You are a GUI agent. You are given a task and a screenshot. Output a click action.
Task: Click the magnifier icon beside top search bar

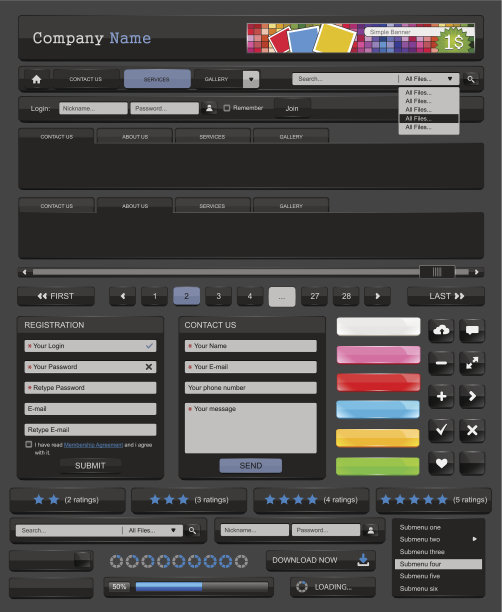pos(471,79)
